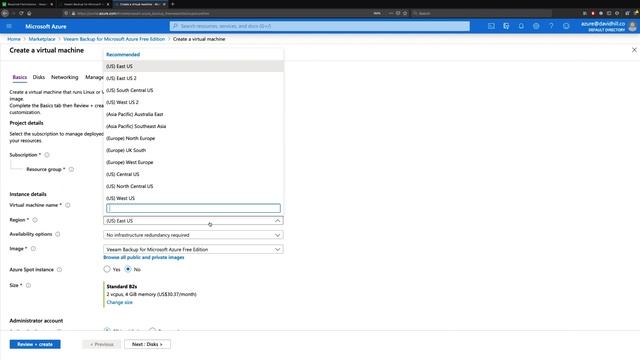Click the Size info icon
Image resolution: width=640 pixels, height=360 pixels.
click(x=28, y=285)
